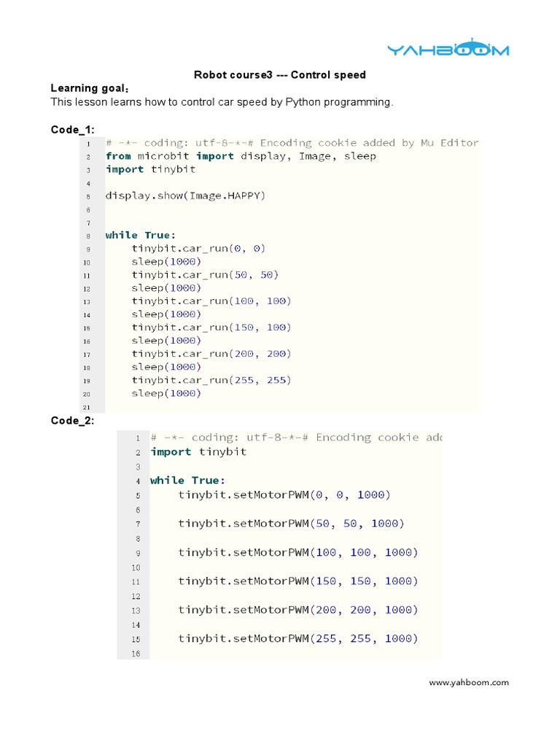
Task: Click the encoding comment in the first code block
Action: coord(292,143)
